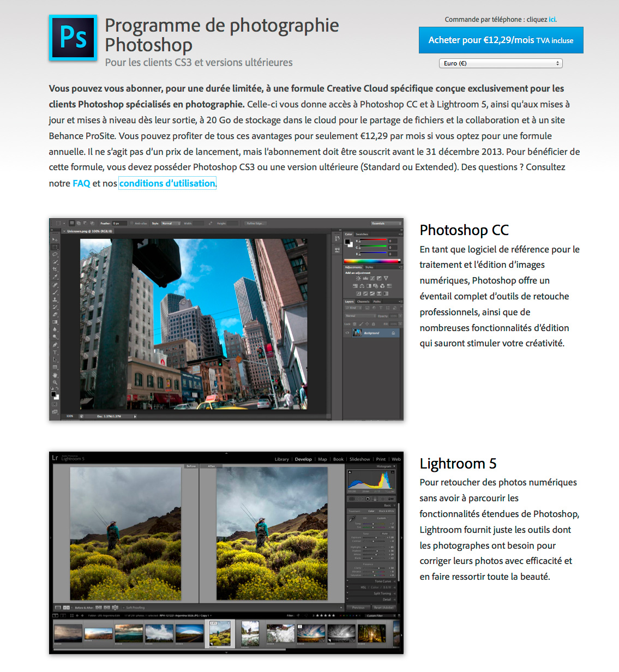Select the Background layer row in Photoshop
The width and height of the screenshot is (619, 672).
point(376,333)
